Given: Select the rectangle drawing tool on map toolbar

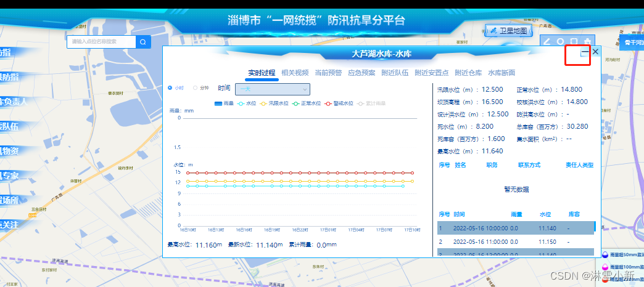Looking at the screenshot, I should point(574,41).
